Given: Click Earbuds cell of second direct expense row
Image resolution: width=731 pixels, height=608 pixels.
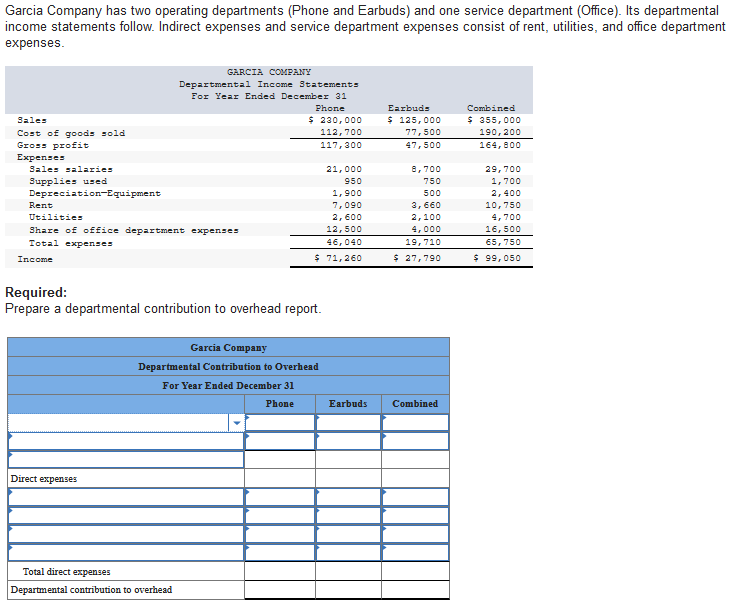Looking at the screenshot, I should coord(348,516).
